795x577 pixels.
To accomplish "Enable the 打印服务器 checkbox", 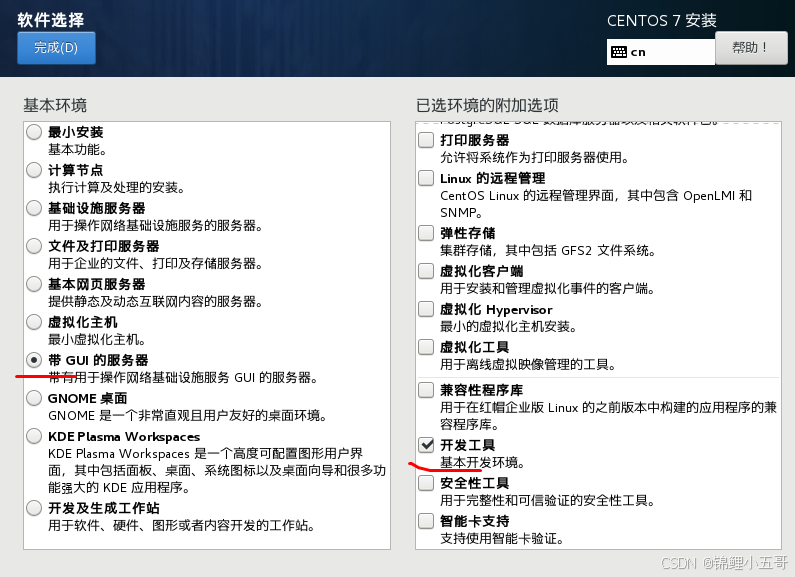I will (x=426, y=140).
